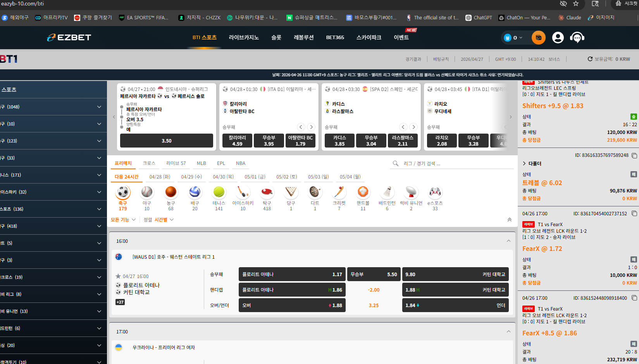Select Floreat Athena 1.17 win odds
This screenshot has height=364, width=639.
tap(292, 274)
